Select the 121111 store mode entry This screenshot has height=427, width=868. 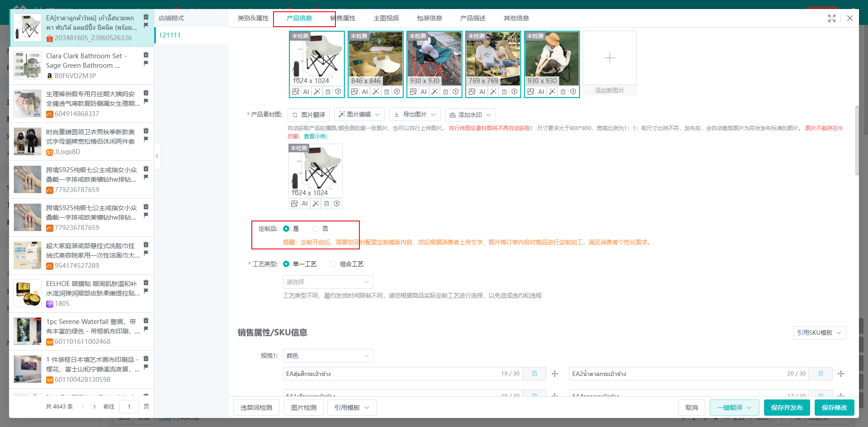(x=192, y=35)
